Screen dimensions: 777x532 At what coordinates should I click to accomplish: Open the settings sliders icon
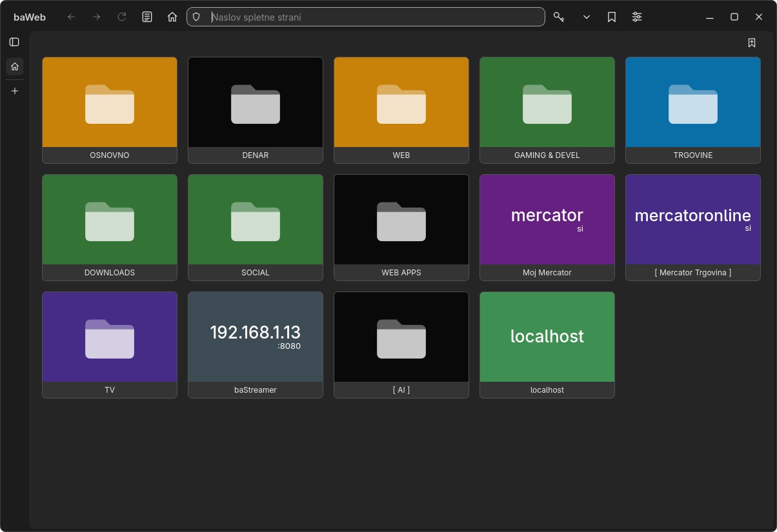click(637, 17)
